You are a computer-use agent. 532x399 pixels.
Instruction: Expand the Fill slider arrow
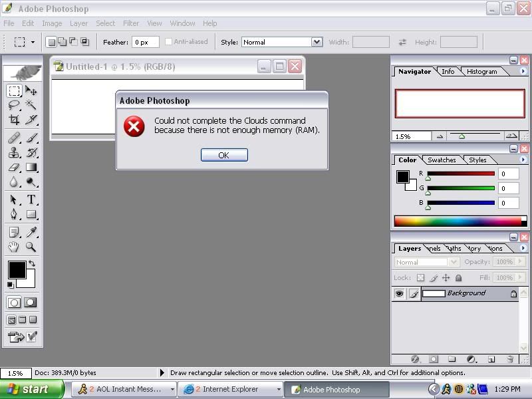519,277
